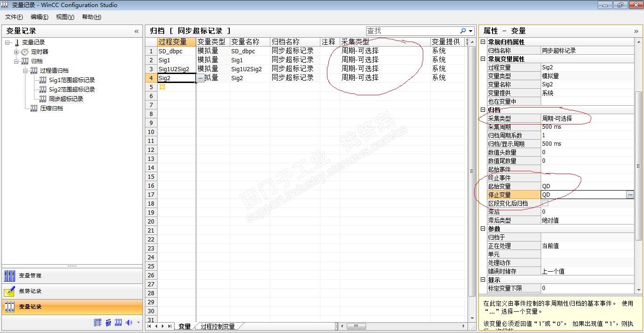Click the small speaker icon in navigation footer

(129, 323)
